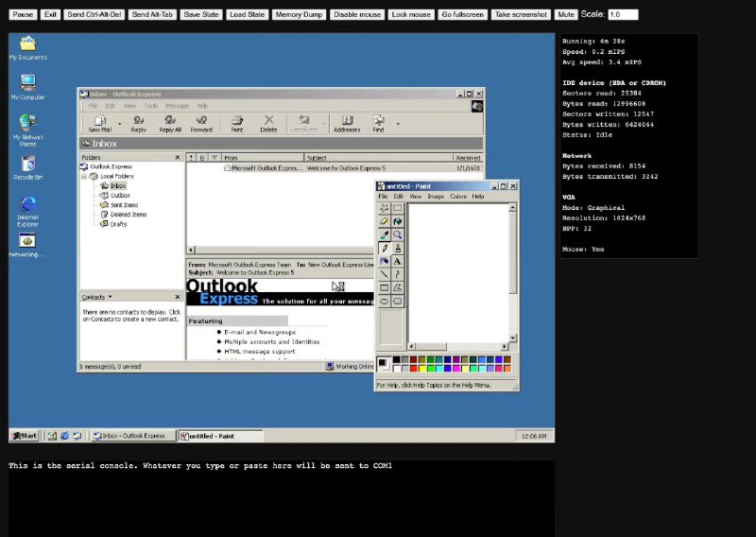Open the Find dropdown arrow
The image size is (756, 537).
coord(398,124)
